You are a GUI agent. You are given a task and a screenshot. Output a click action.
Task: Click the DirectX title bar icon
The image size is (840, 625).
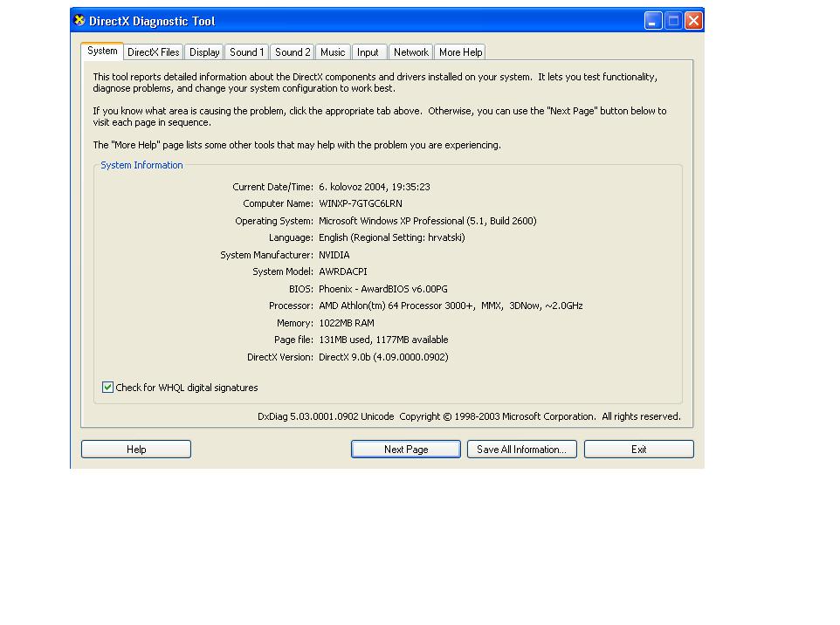click(x=79, y=20)
